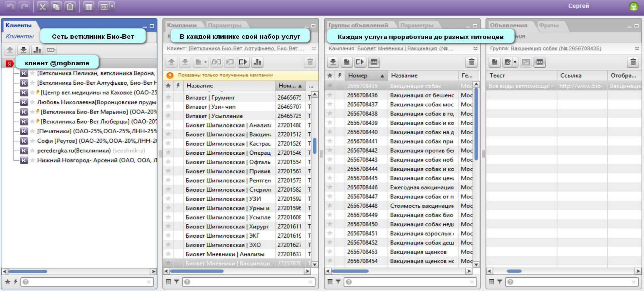Screen dimensions: 644x291
Task: Switch to Параметры tab in groups panel
Action: [417, 25]
